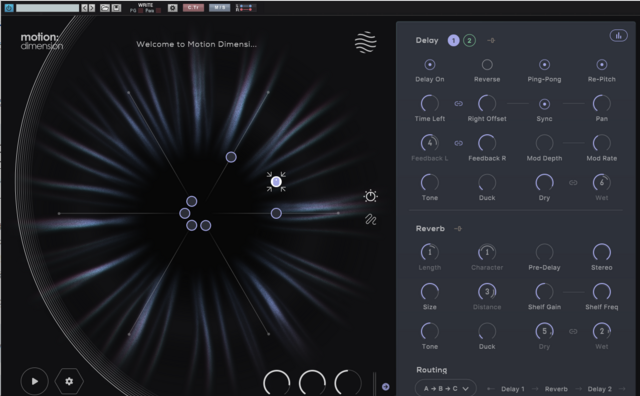Click the Stereo knob
The height and width of the screenshot is (396, 640).
pos(602,253)
